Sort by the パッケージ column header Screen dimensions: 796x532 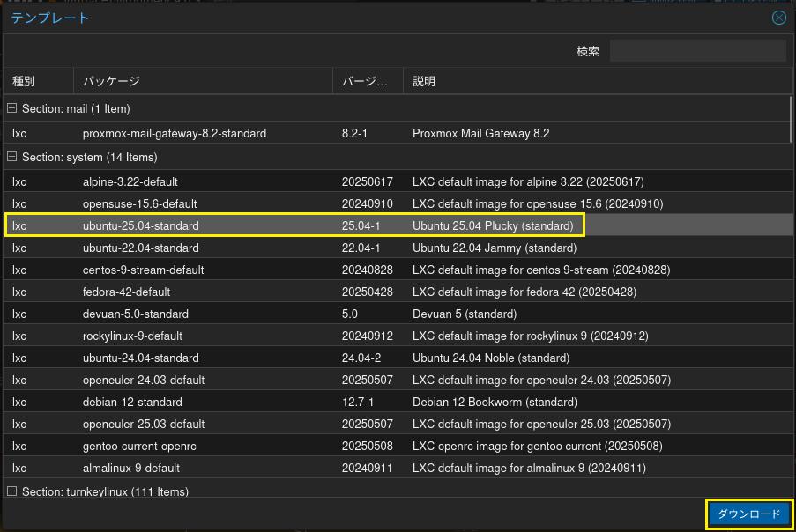(x=203, y=81)
